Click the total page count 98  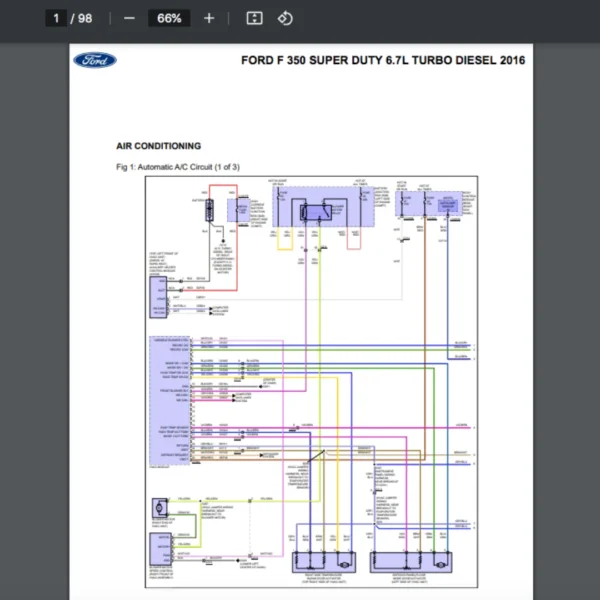pyautogui.click(x=85, y=18)
